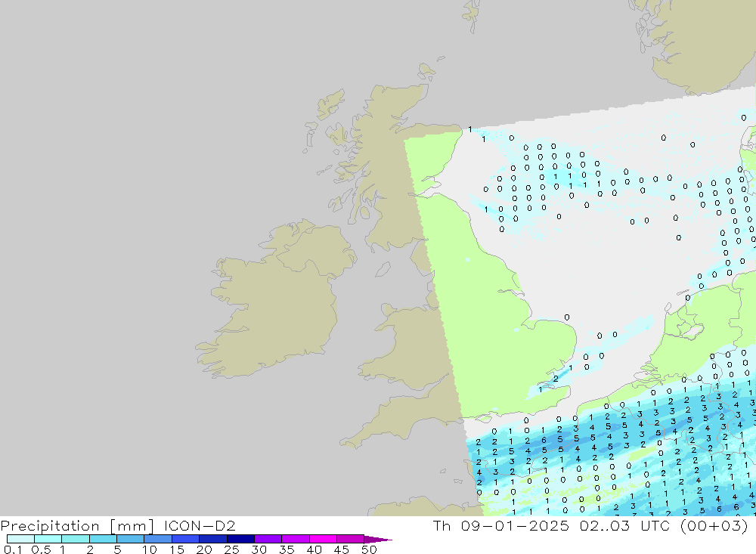Viewport: 756px width, 554px height.
Task: Click the '35' legend value label
Action: (x=287, y=549)
